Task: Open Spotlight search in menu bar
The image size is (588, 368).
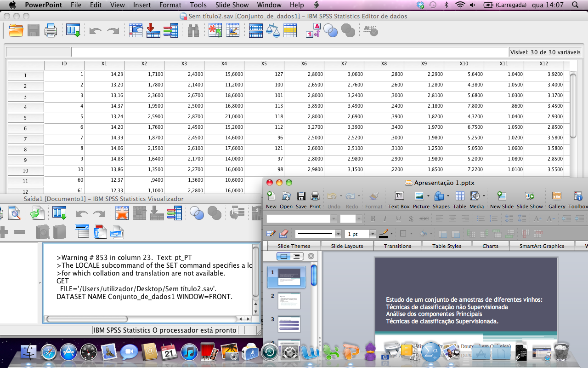Action: (x=575, y=5)
